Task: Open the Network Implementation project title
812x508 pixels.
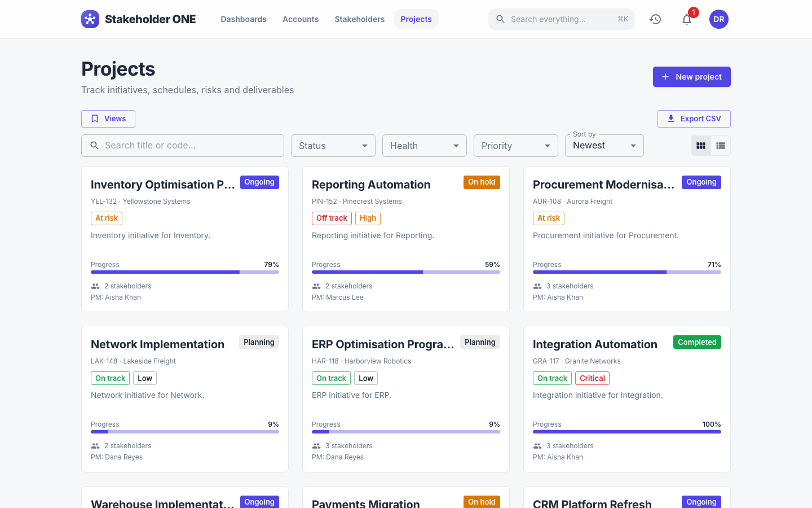Action: click(x=158, y=344)
